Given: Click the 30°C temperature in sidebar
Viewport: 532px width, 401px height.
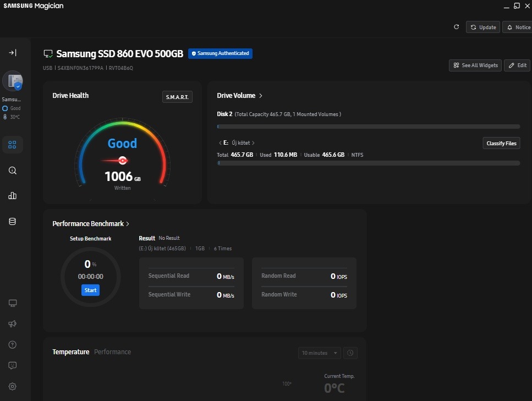Looking at the screenshot, I should tap(12, 117).
